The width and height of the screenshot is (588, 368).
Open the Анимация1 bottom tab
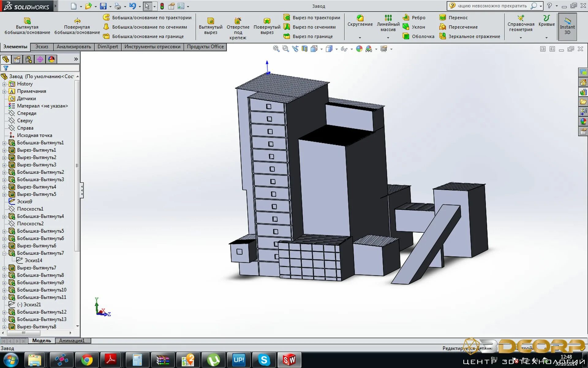[72, 340]
